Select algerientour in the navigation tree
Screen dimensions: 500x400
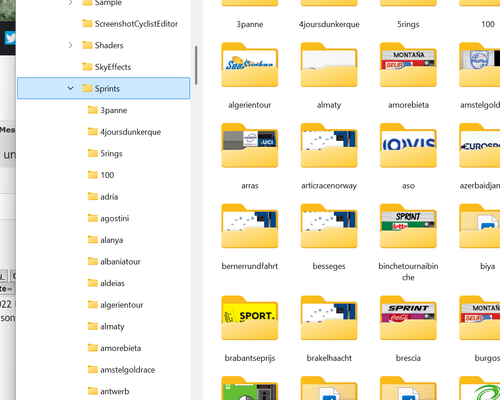click(122, 305)
